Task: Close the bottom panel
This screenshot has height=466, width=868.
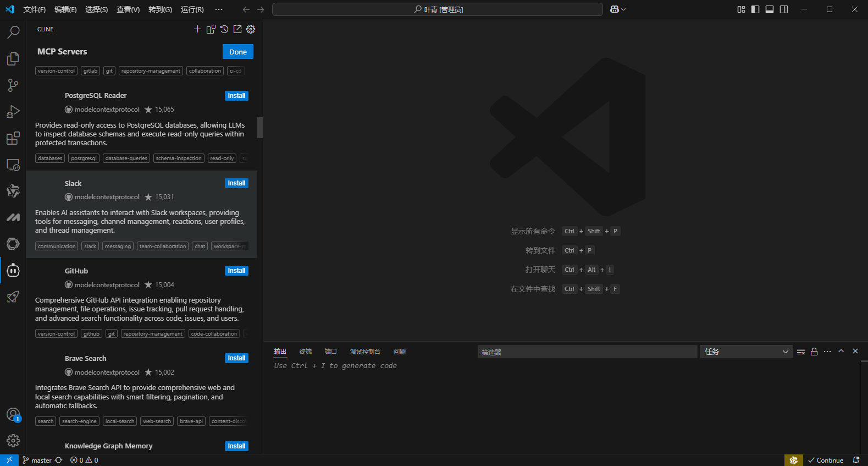Action: click(x=855, y=351)
